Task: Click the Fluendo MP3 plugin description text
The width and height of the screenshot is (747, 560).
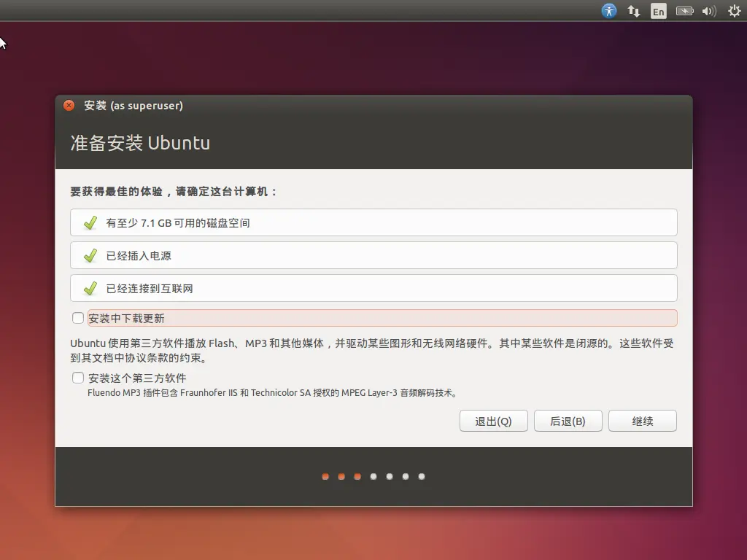Action: [273, 393]
